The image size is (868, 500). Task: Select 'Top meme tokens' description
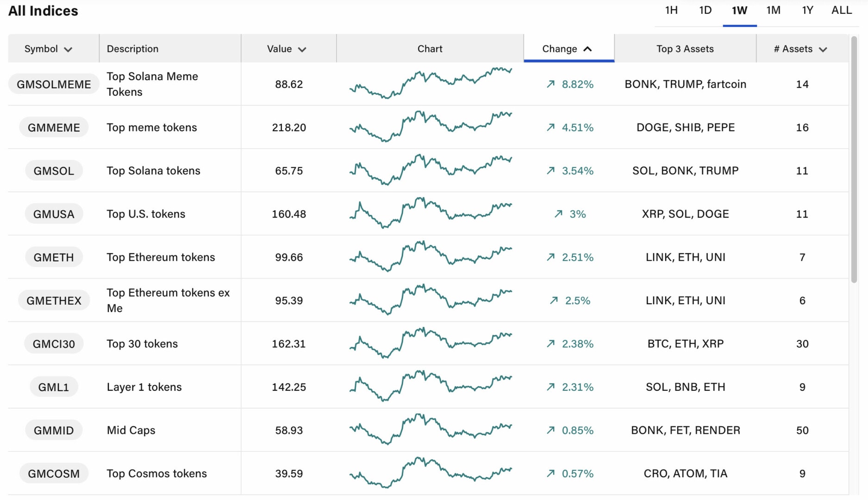[152, 127]
